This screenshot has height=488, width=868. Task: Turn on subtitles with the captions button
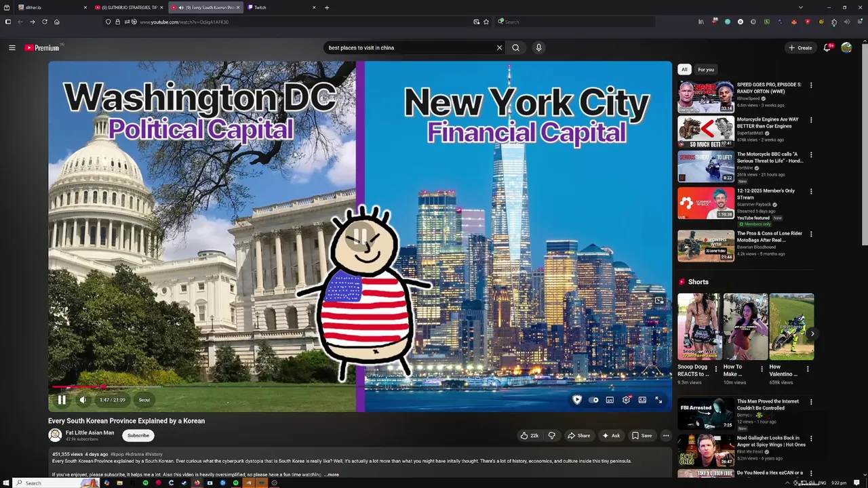pyautogui.click(x=610, y=400)
